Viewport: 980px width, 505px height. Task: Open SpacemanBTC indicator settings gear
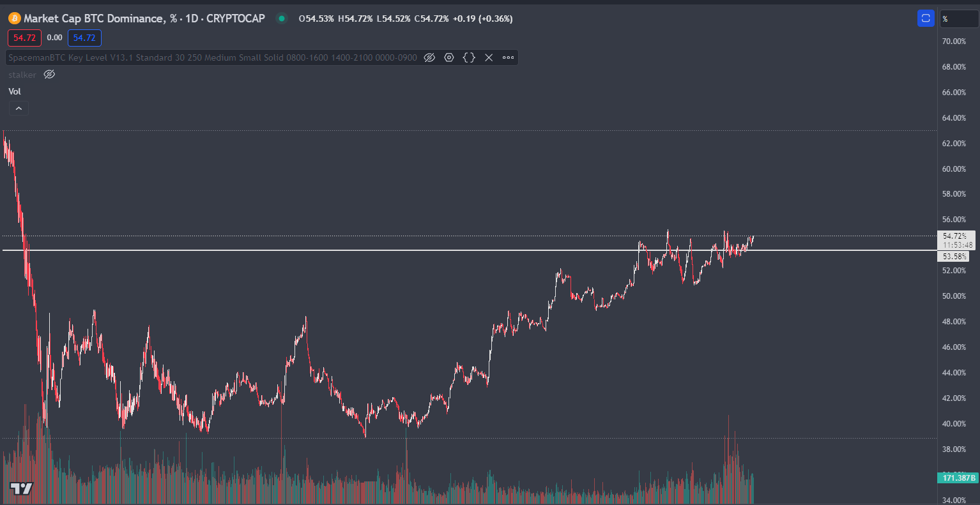pyautogui.click(x=449, y=57)
